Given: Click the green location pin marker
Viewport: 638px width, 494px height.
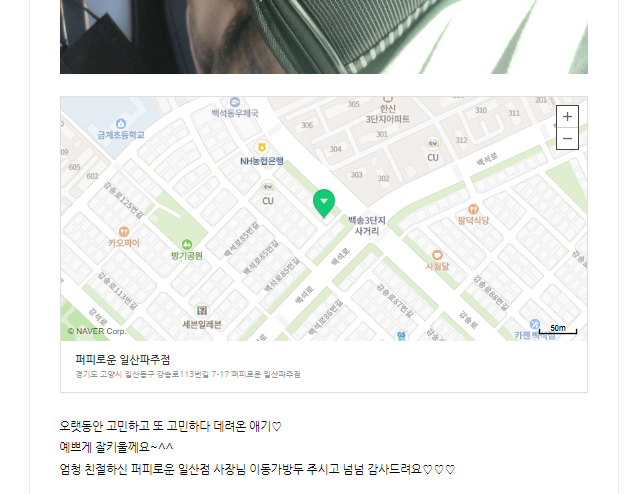Looking at the screenshot, I should (x=324, y=203).
